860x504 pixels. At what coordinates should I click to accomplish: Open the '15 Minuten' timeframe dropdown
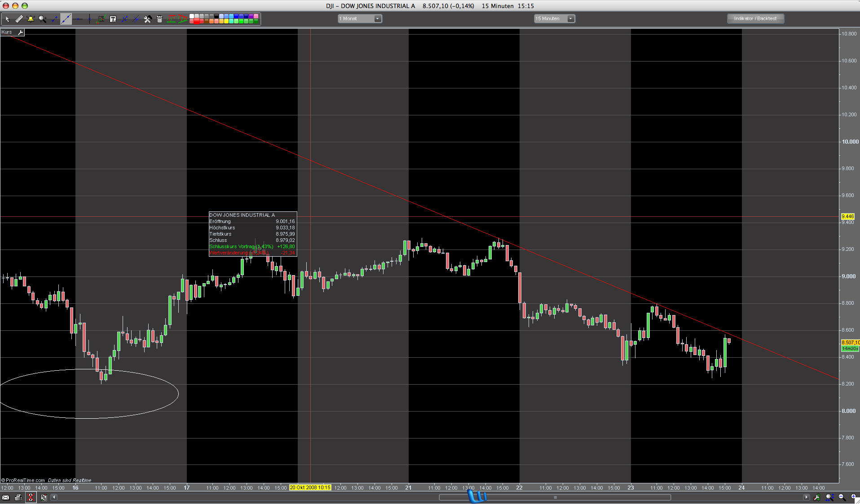click(554, 18)
